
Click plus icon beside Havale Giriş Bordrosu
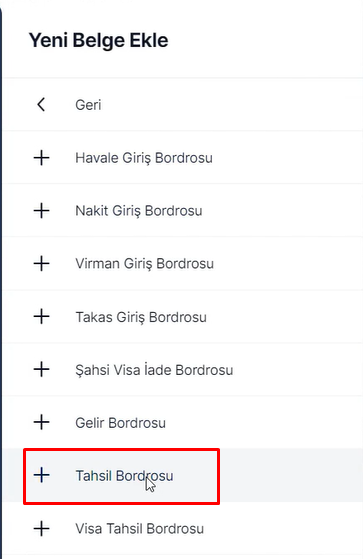click(41, 158)
